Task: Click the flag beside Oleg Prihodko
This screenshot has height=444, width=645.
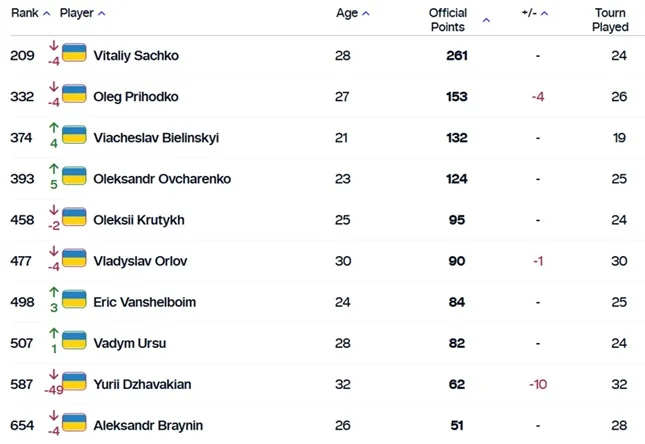Action: coord(74,94)
